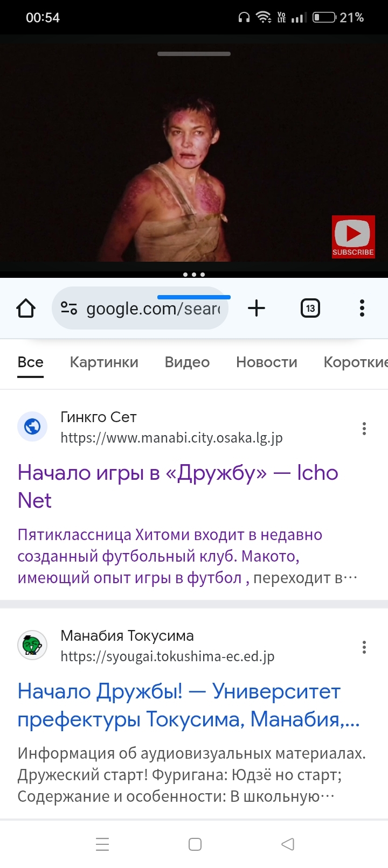Screen dimensions: 388x868
Task: Tap the drag handle atop the video panel
Action: [x=194, y=54]
